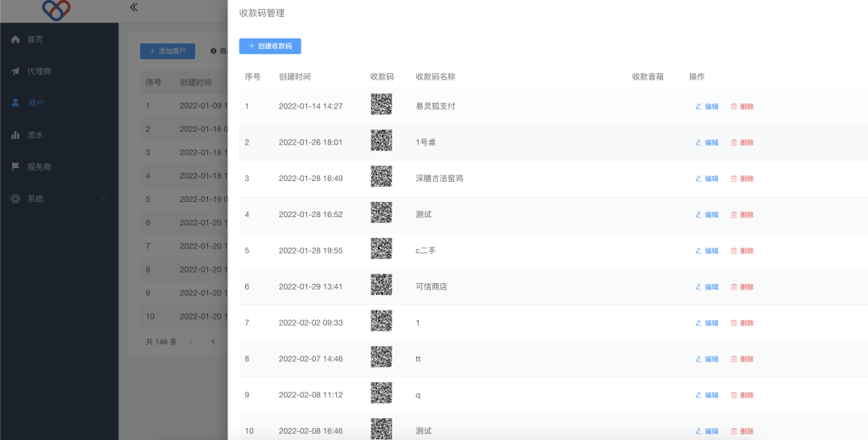
Task: Open QR code thumbnail for tt
Action: click(x=382, y=357)
